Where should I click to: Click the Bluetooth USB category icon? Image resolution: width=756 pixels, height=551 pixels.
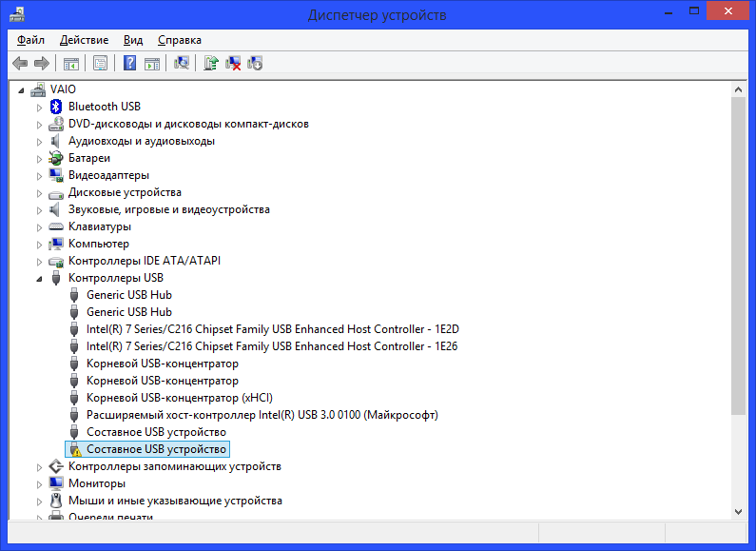[x=56, y=107]
